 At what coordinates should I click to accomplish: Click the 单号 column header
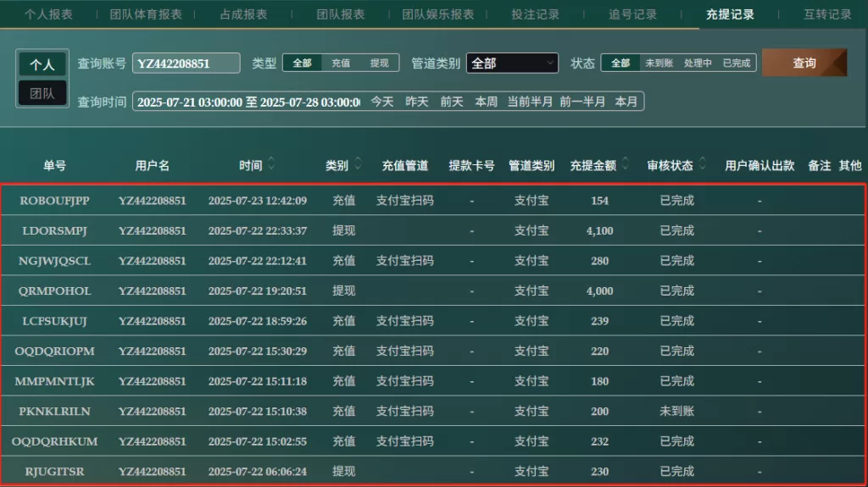[x=54, y=165]
